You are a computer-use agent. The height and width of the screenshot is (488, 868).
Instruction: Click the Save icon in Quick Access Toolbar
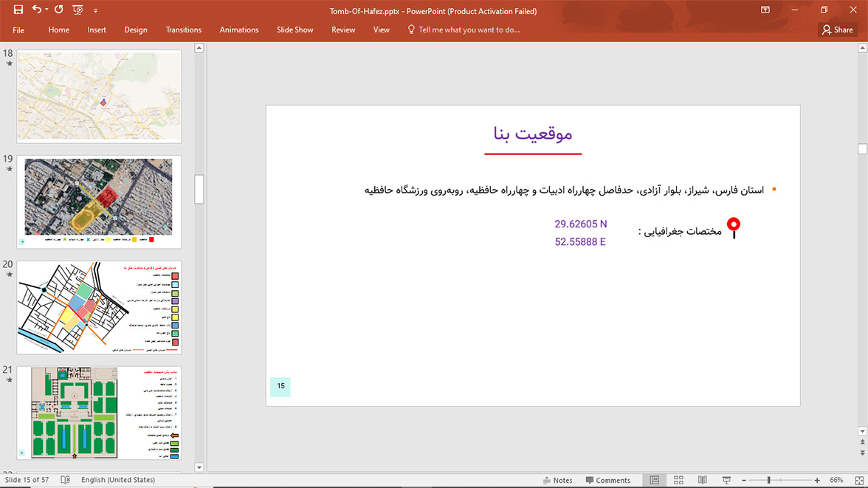click(18, 10)
